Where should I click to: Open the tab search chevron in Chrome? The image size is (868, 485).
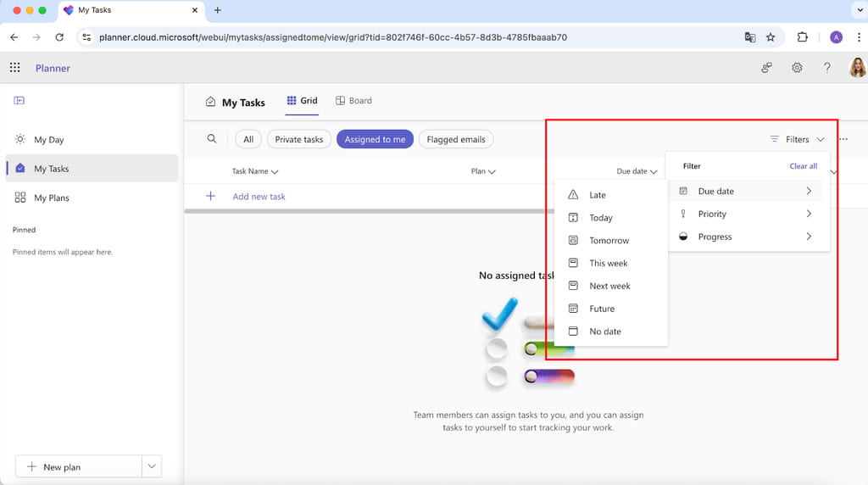[x=860, y=10]
